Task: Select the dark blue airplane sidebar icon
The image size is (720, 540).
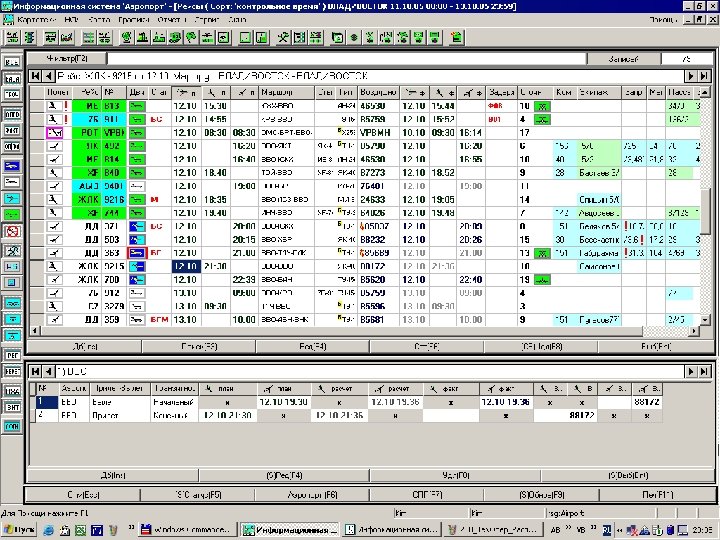Action: pos(12,166)
